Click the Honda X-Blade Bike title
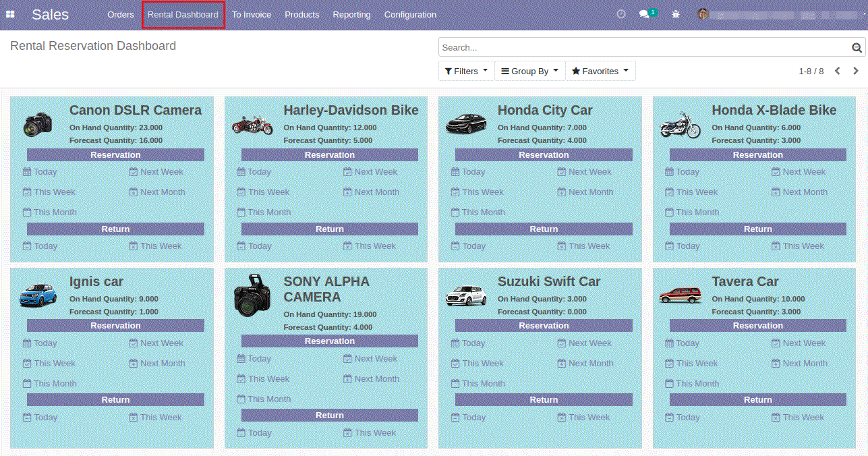Image resolution: width=868 pixels, height=456 pixels. pos(774,110)
